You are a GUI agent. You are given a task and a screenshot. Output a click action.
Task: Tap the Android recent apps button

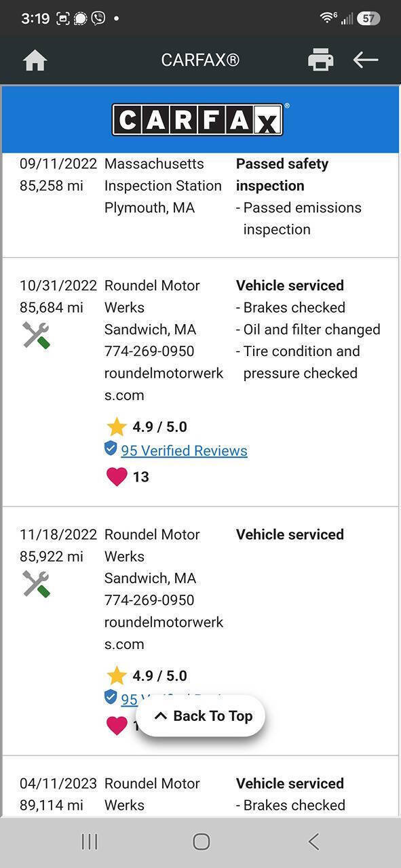[89, 842]
